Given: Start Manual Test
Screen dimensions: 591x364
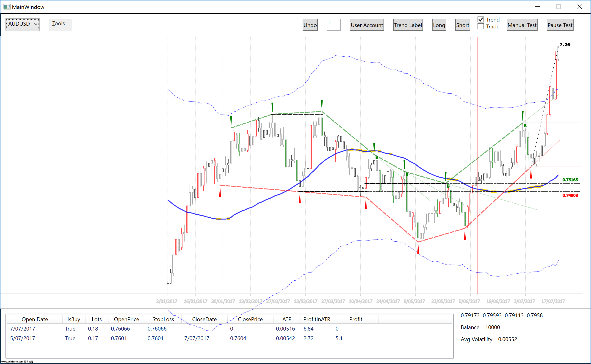Looking at the screenshot, I should [522, 25].
